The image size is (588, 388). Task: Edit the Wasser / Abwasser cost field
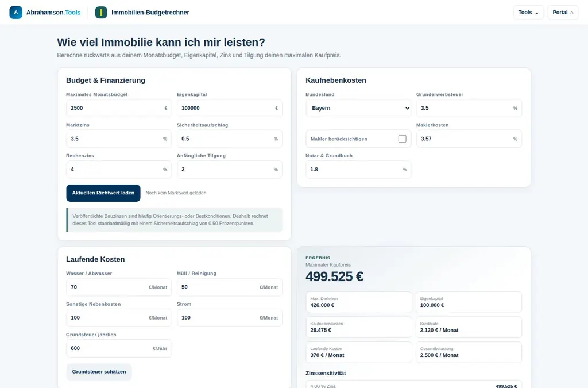(x=119, y=287)
